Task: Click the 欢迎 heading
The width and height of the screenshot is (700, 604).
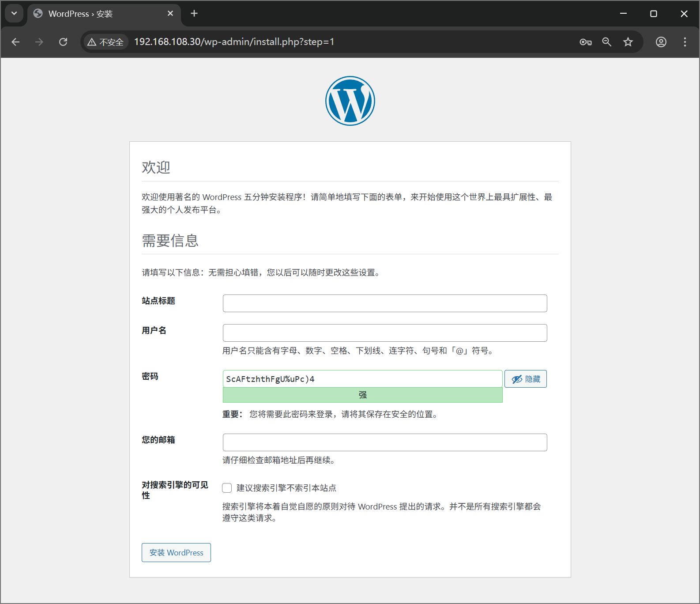Action: tap(156, 167)
